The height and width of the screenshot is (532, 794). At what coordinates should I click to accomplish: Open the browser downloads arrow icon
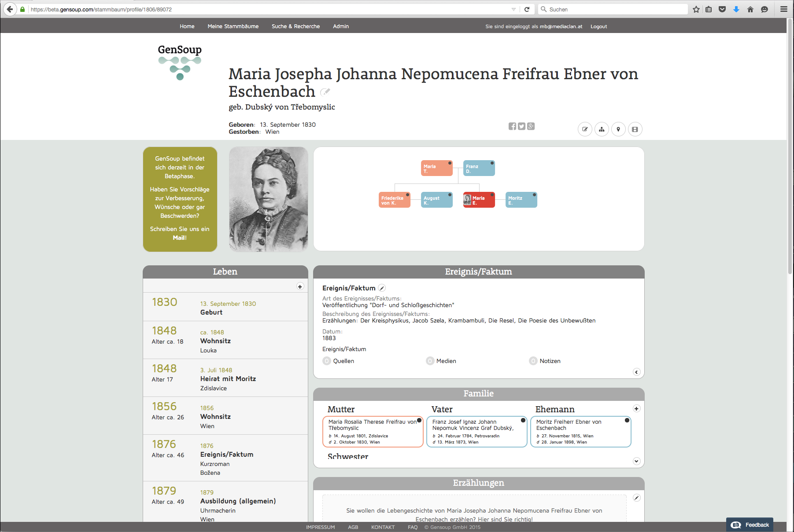pyautogui.click(x=736, y=9)
